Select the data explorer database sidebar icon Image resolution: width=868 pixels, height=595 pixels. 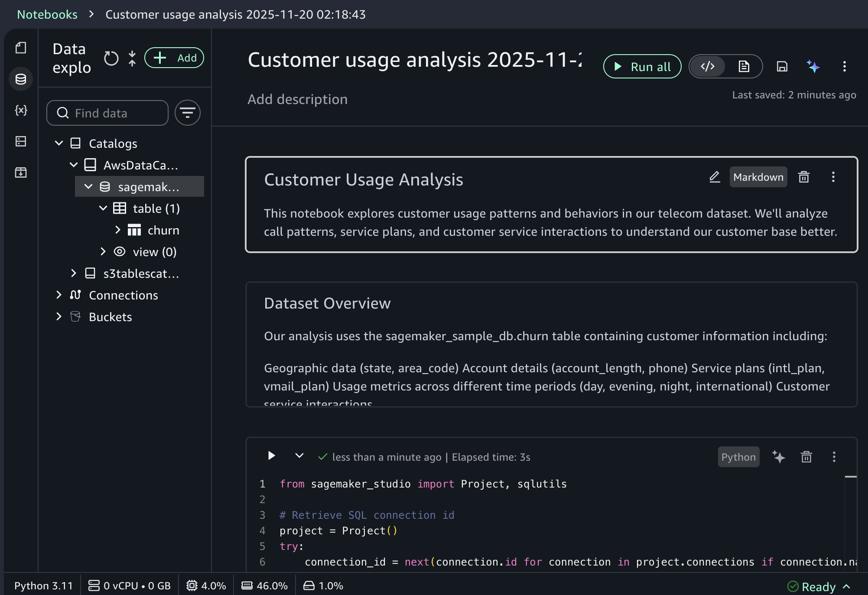[21, 79]
